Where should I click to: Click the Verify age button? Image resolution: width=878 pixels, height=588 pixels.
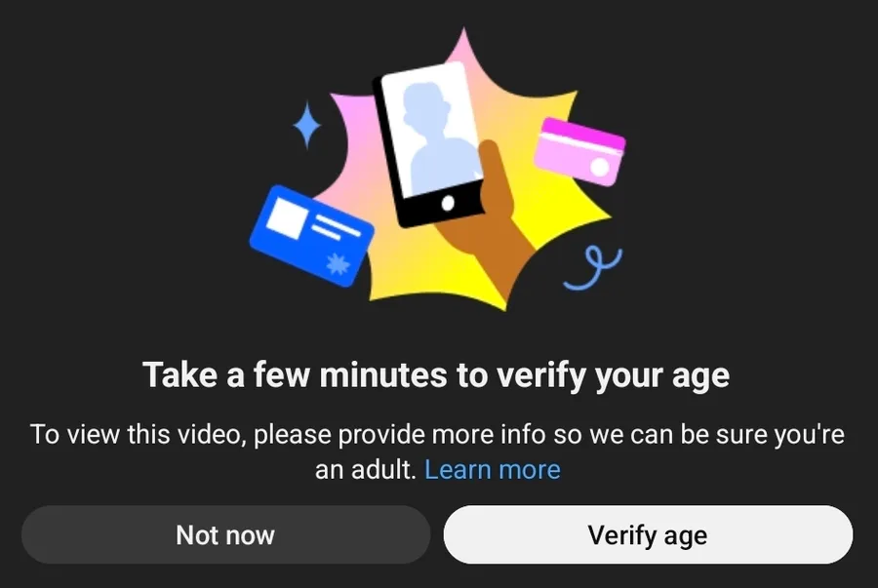click(x=648, y=534)
